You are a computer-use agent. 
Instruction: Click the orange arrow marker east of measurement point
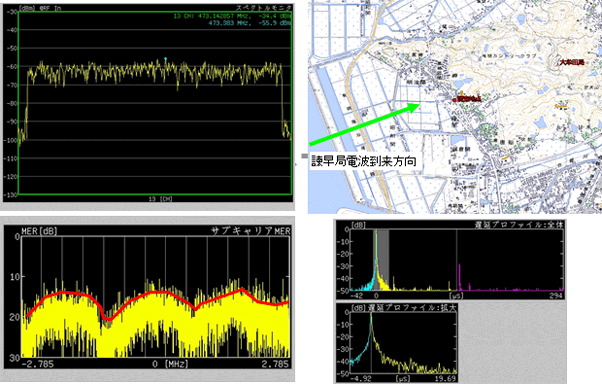pyautogui.click(x=561, y=105)
